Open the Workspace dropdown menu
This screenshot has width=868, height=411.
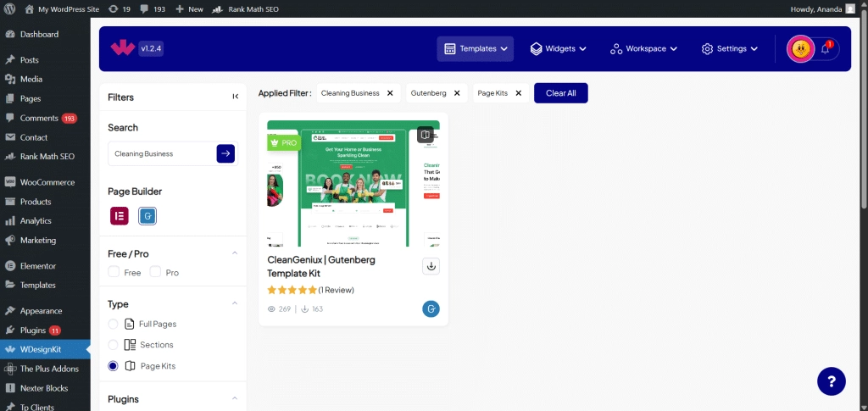(643, 48)
